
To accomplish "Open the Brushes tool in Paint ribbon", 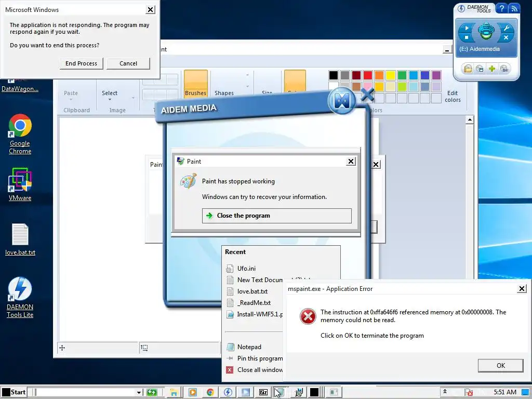I will pos(196,84).
